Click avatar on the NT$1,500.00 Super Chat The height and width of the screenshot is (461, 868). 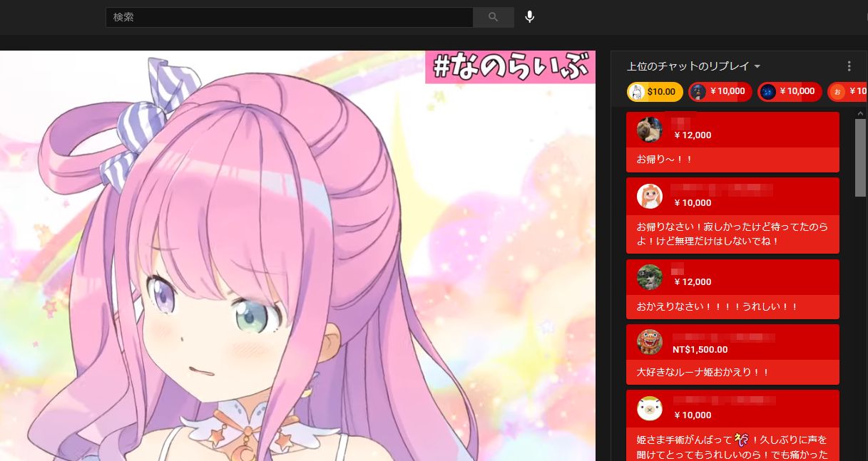(x=650, y=343)
